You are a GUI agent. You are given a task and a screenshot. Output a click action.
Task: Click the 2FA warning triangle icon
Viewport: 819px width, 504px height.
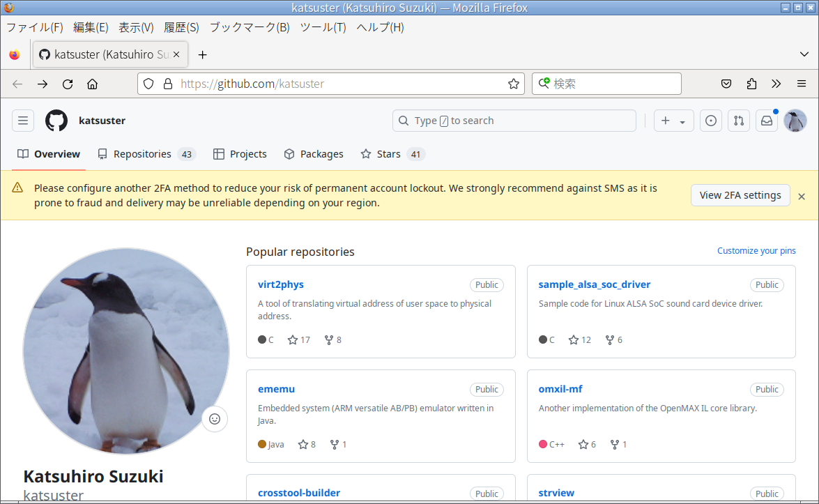[x=17, y=188]
